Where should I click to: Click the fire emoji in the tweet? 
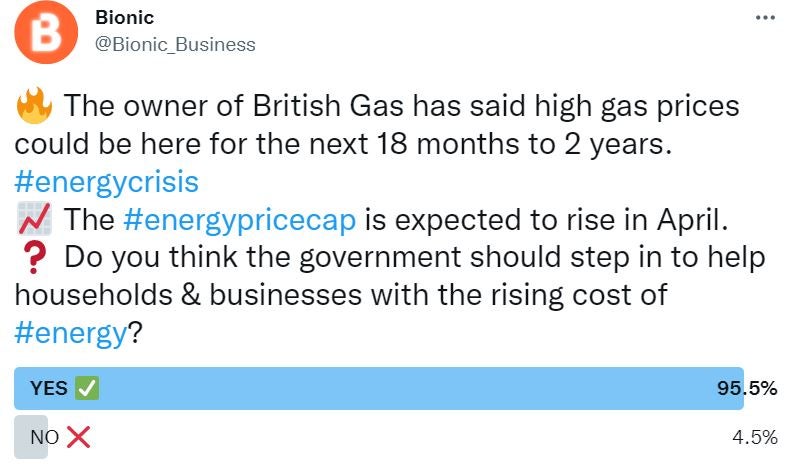[x=34, y=106]
